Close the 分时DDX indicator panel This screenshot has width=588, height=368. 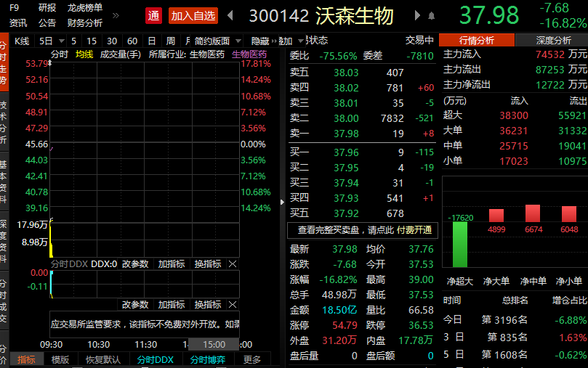pos(233,264)
